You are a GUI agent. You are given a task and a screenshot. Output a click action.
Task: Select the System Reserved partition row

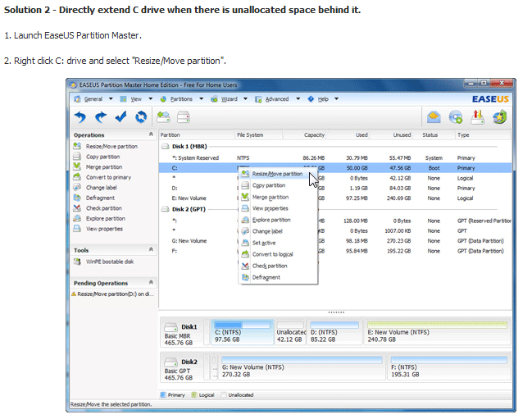pyautogui.click(x=335, y=158)
